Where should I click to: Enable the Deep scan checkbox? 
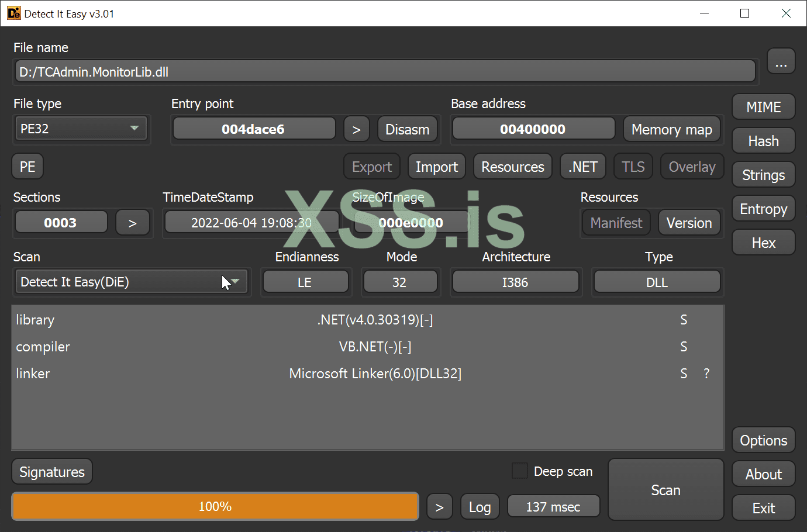[x=520, y=471]
